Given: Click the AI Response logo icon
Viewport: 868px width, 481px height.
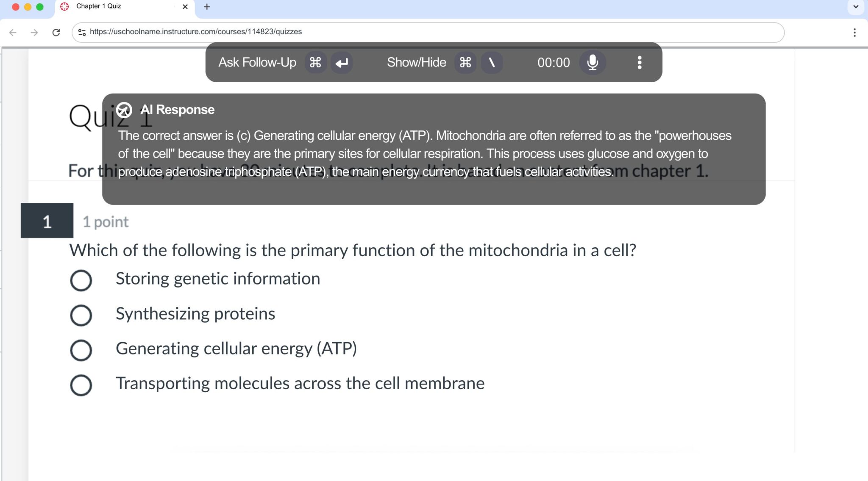Looking at the screenshot, I should coord(124,110).
